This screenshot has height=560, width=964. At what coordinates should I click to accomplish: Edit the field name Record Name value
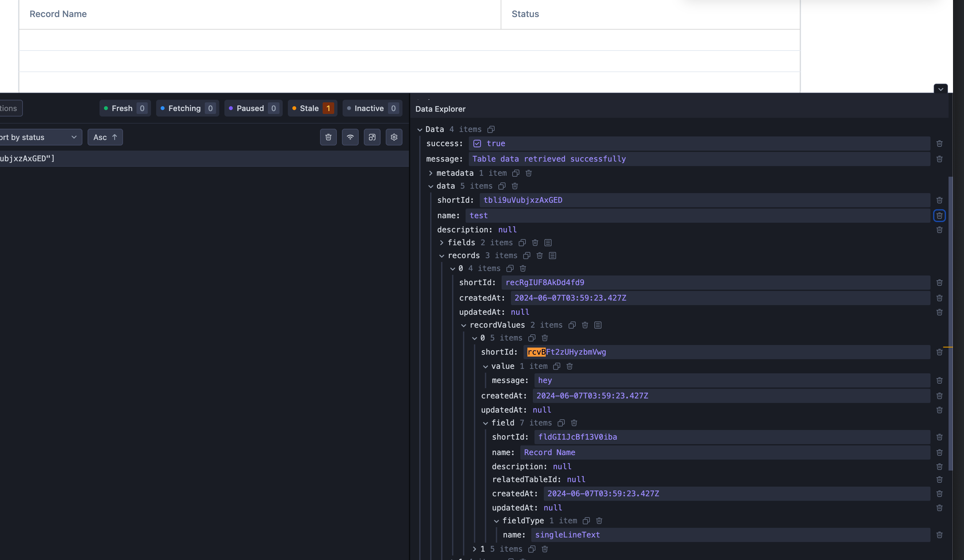click(725, 453)
